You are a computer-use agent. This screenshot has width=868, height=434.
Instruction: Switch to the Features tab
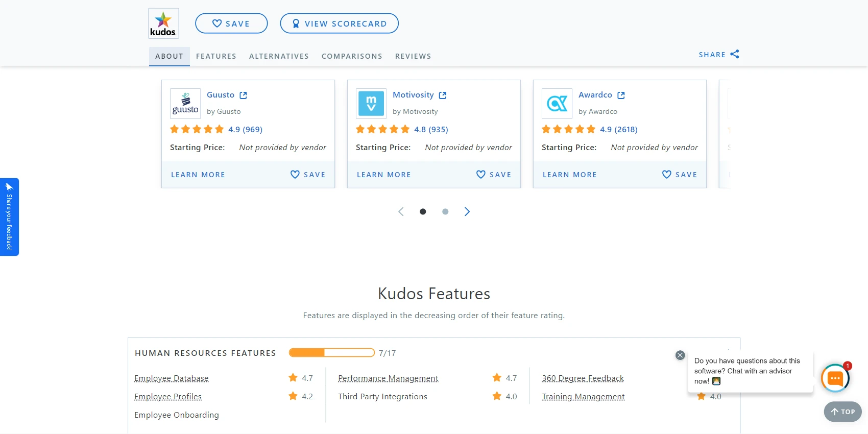[216, 56]
